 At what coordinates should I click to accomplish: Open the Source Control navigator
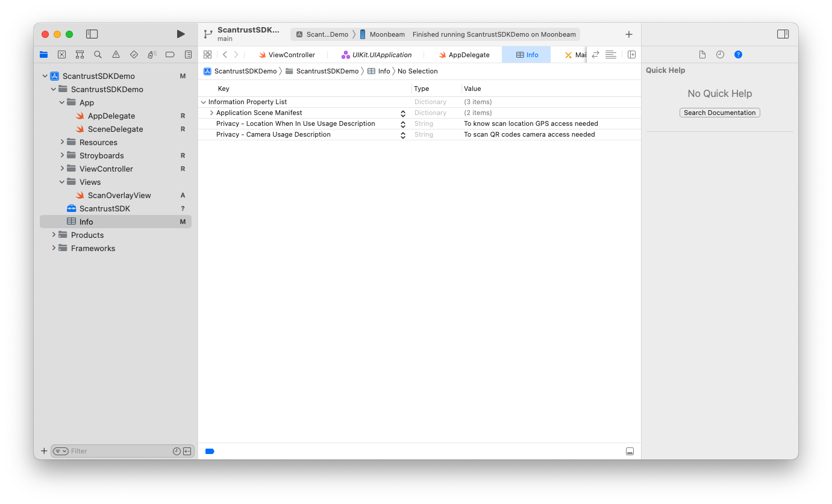point(61,55)
